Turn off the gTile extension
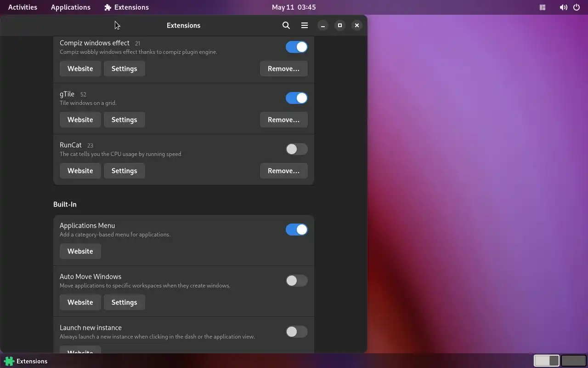 (x=296, y=98)
